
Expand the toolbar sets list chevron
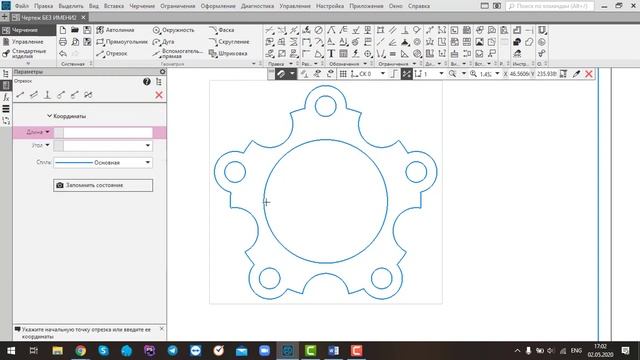[28, 64]
